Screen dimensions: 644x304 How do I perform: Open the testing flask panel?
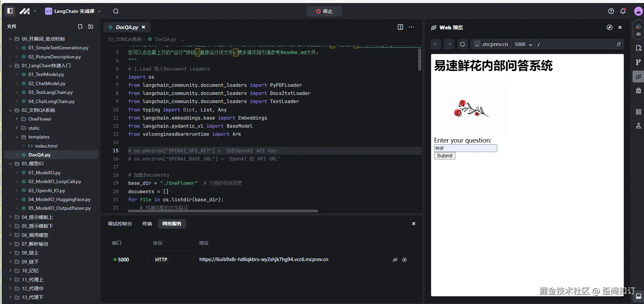(x=638, y=126)
